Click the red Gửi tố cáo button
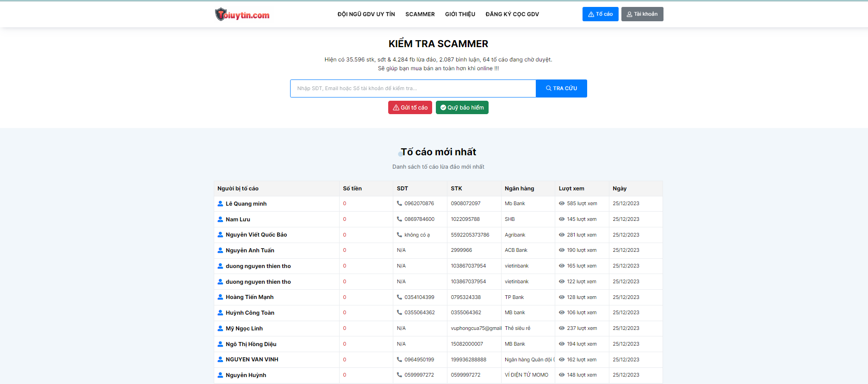 pos(410,108)
